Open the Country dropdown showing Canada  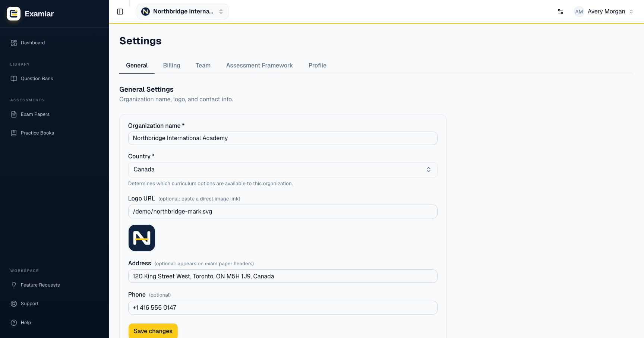(x=282, y=170)
